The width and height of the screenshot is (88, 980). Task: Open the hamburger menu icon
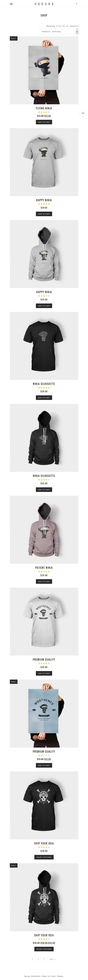11,4
